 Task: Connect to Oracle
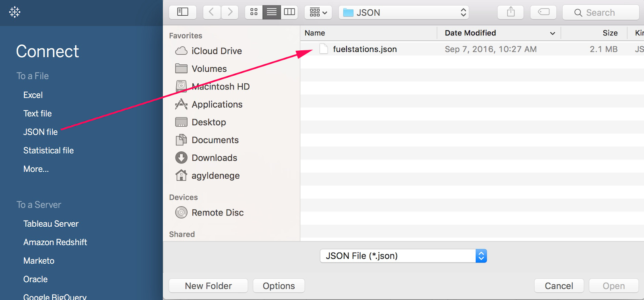[x=35, y=279]
